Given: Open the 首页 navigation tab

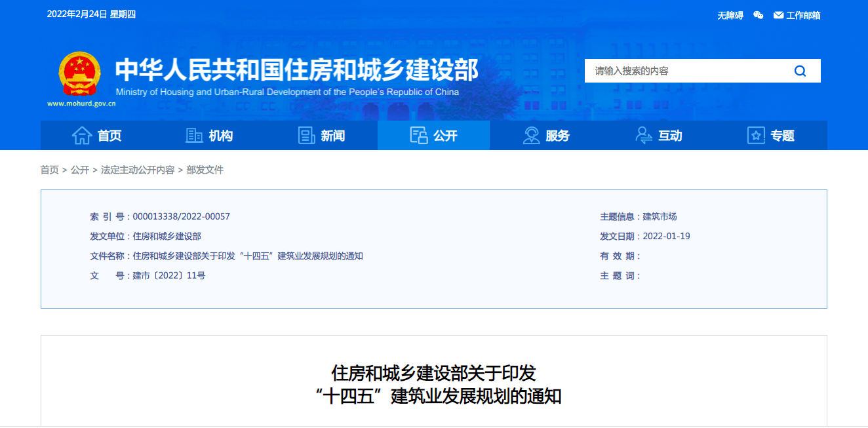Looking at the screenshot, I should click(96, 135).
